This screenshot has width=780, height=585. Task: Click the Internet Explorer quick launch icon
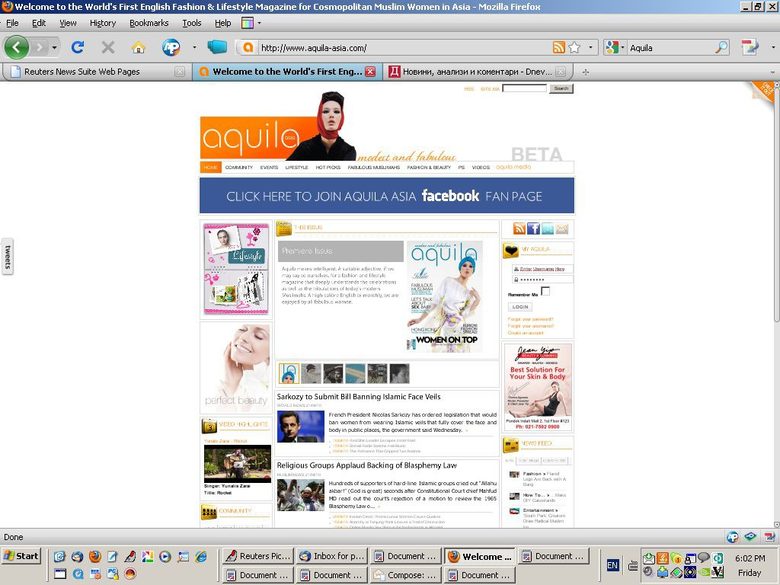pyautogui.click(x=201, y=556)
